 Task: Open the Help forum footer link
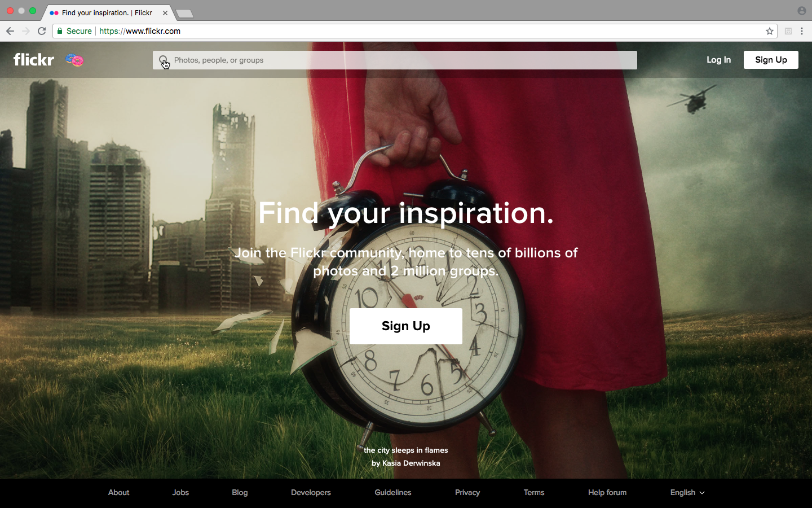tap(607, 492)
